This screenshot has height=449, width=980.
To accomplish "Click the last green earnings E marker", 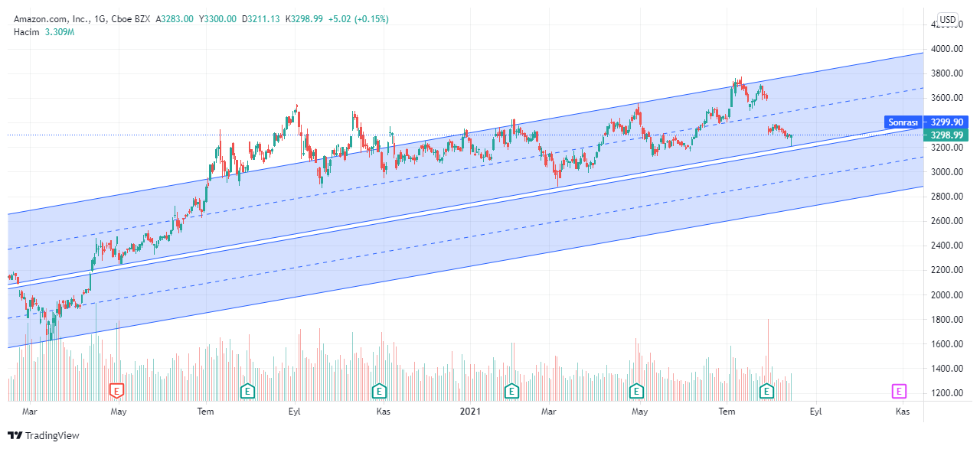I will (766, 391).
